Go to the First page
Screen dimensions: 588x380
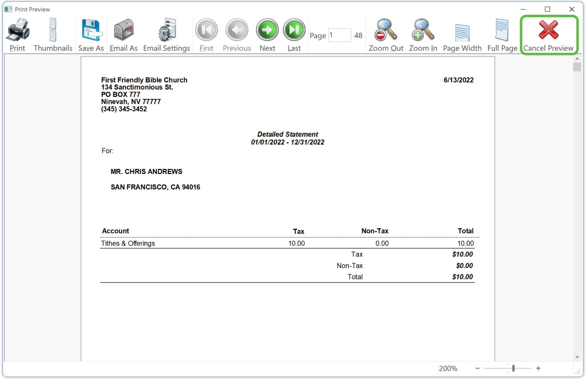point(206,29)
